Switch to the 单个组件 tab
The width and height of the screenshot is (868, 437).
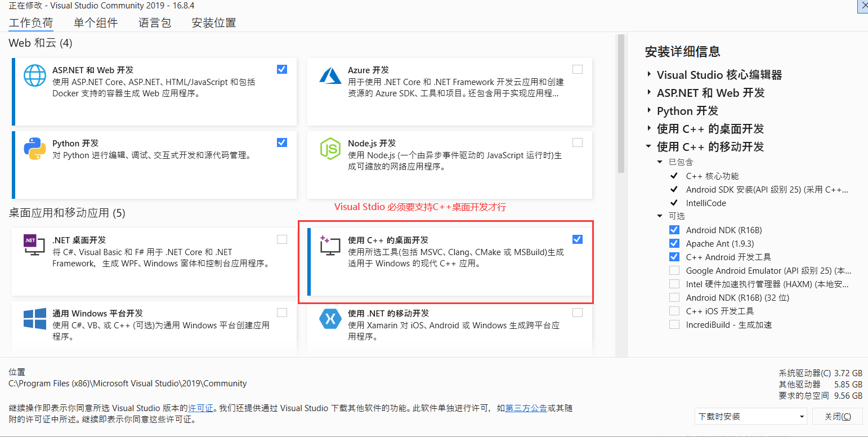coord(96,23)
